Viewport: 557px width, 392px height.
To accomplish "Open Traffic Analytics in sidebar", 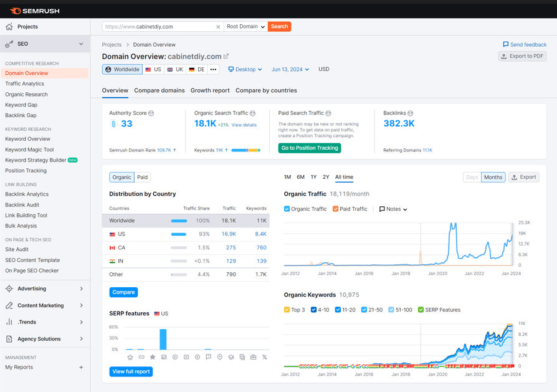I will tap(24, 84).
